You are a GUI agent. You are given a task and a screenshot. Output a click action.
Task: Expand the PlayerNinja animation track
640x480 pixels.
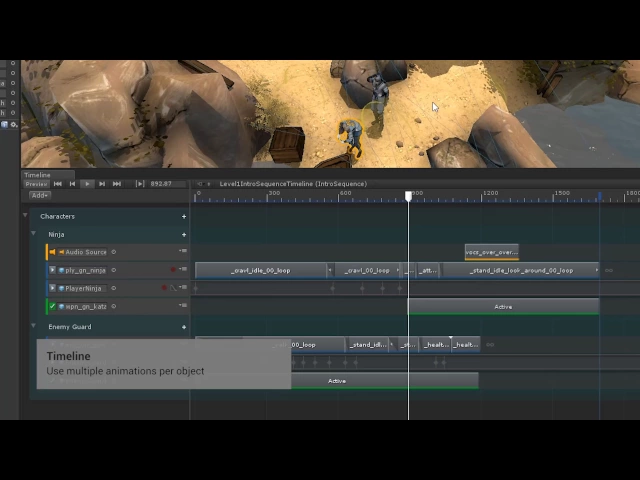click(x=52, y=288)
